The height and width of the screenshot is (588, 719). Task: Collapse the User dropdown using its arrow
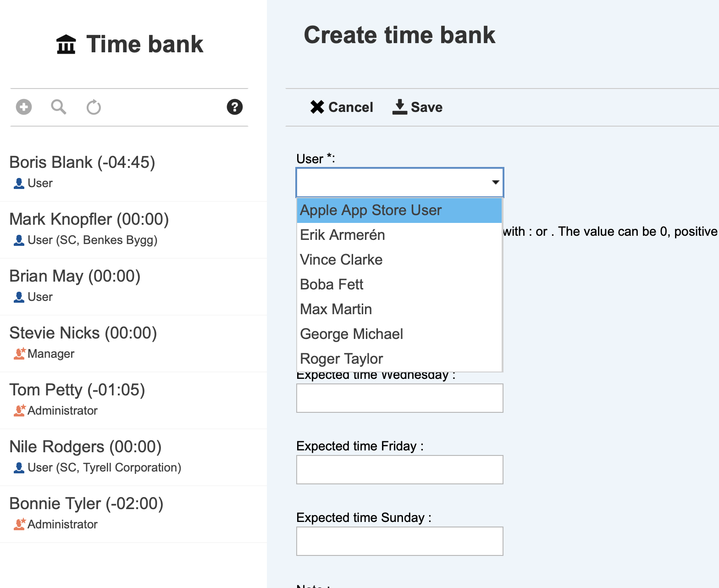(495, 183)
